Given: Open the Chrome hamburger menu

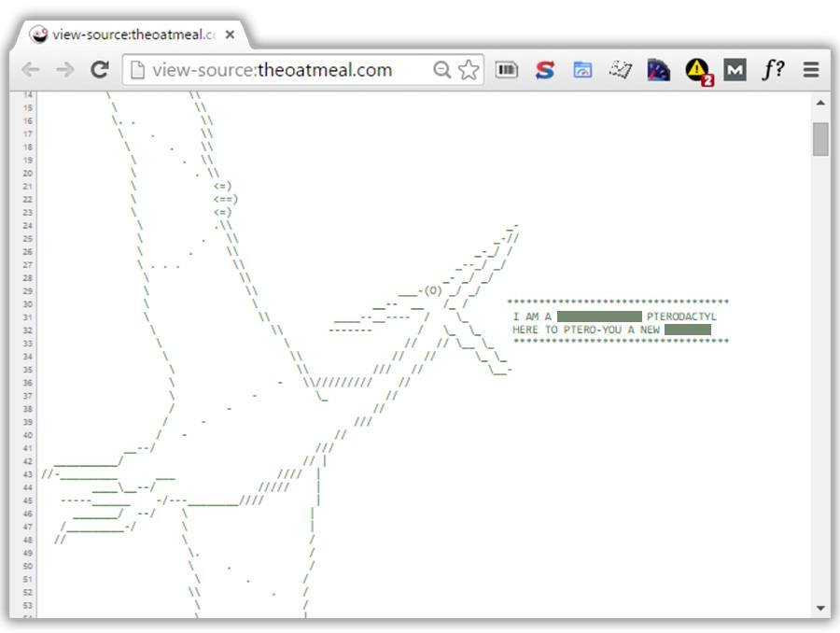Looking at the screenshot, I should pos(811,70).
